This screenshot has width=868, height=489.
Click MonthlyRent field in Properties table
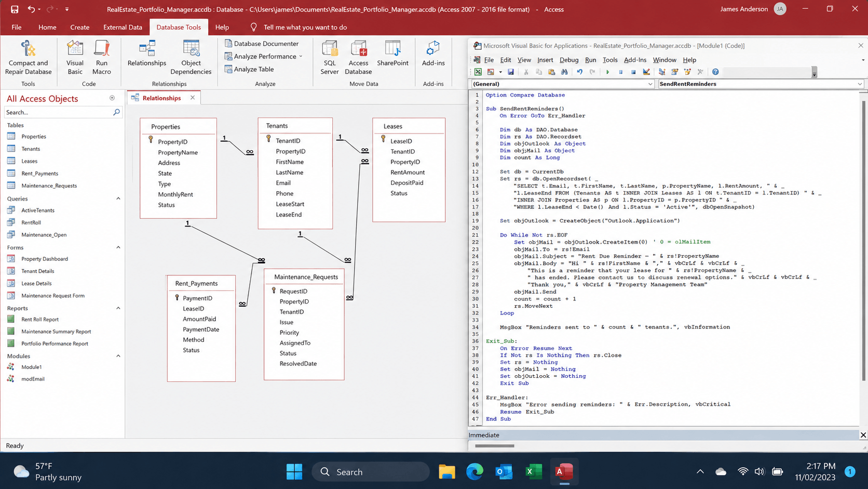pyautogui.click(x=175, y=194)
